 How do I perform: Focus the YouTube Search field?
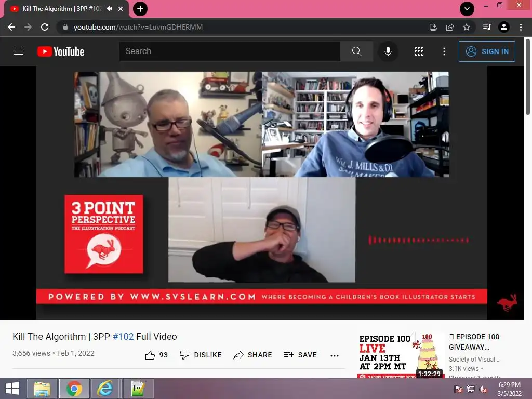(230, 51)
